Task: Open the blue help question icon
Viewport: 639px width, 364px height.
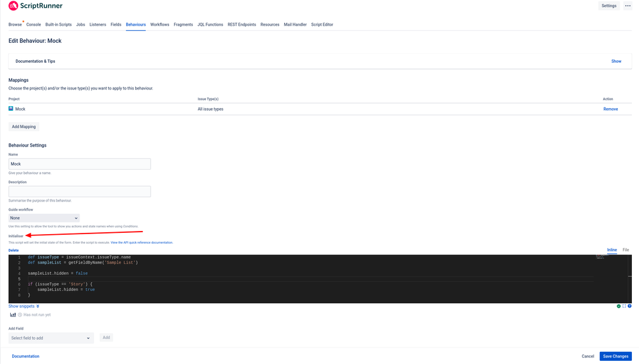Action: [629, 306]
